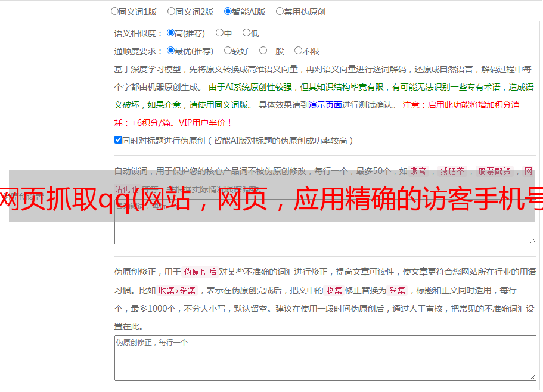
Task: Select the 同义词1版 radio button
Action: (114, 11)
